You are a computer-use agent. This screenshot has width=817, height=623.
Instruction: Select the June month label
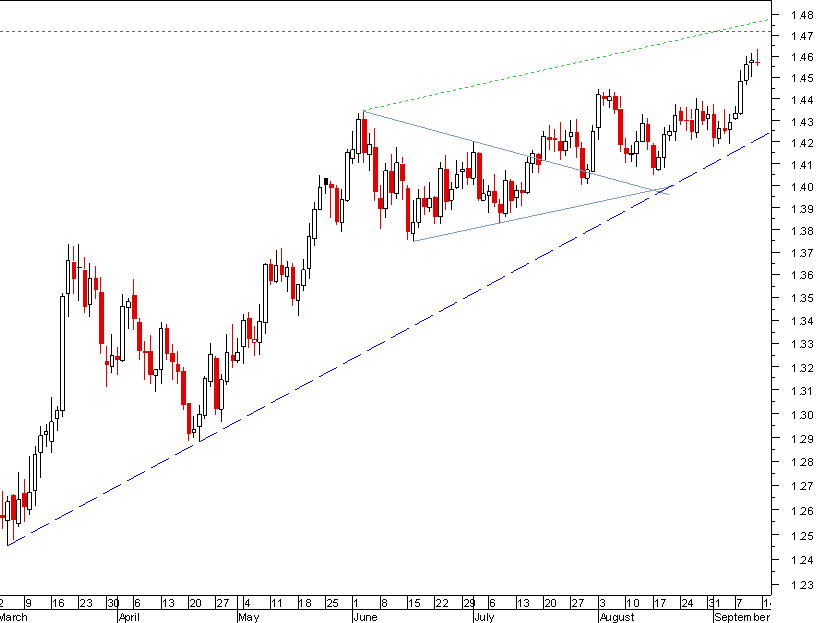coord(365,617)
